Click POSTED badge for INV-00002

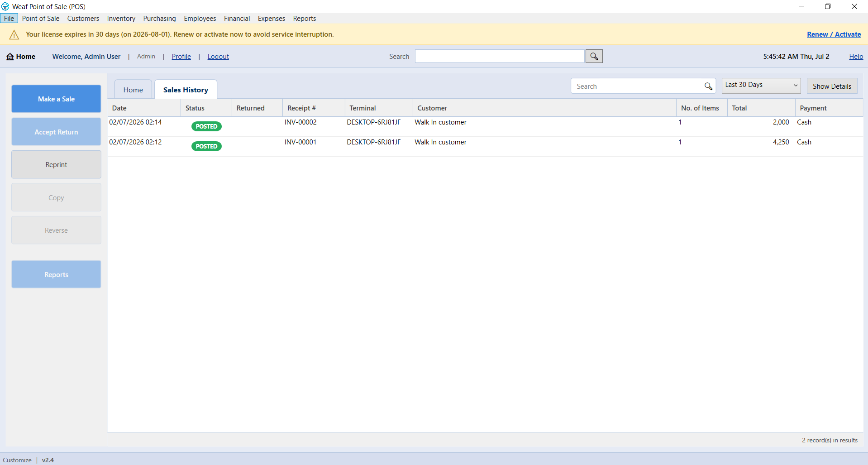[206, 126]
